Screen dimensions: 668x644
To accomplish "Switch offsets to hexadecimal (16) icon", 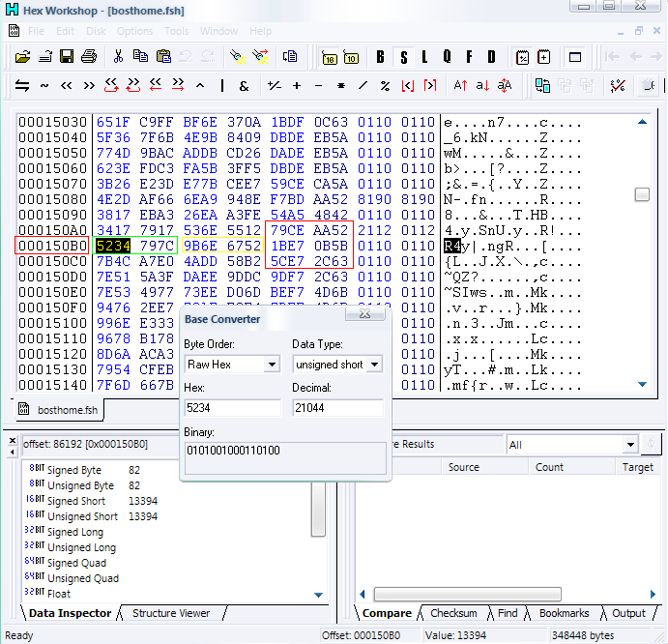I will (x=330, y=58).
